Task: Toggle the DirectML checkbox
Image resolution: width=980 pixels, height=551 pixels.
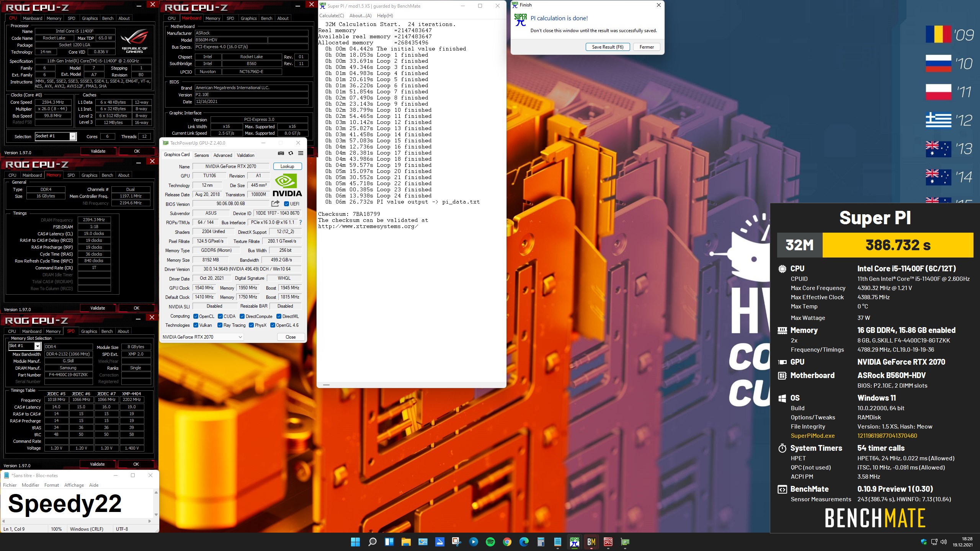Action: point(279,316)
